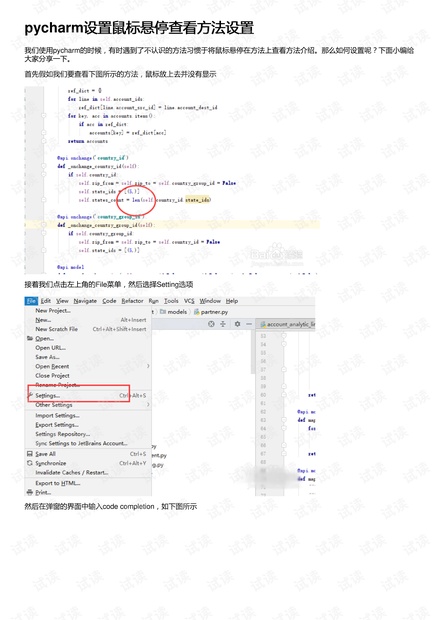Open the Edit menu
This screenshot has width=440, height=620.
46,301
